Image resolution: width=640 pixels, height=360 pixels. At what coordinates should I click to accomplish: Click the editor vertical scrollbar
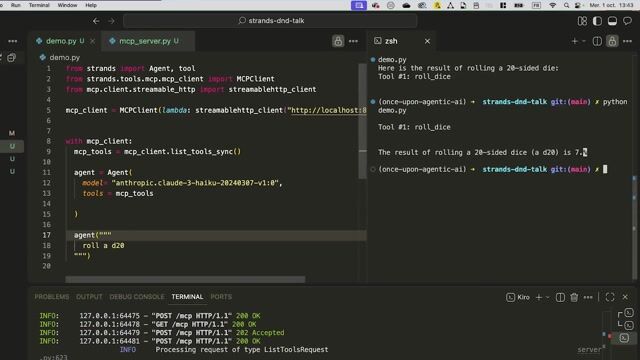point(362,121)
